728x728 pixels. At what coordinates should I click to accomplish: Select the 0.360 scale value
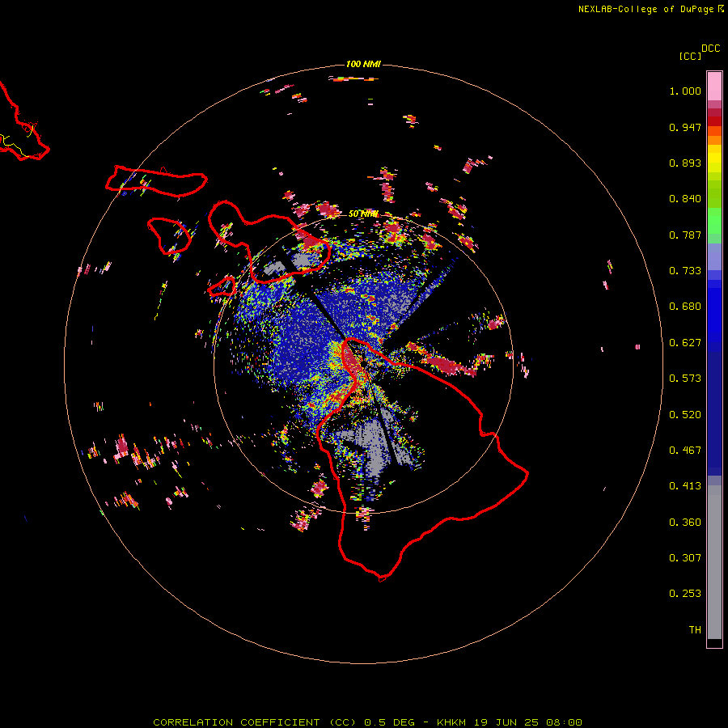tap(685, 523)
